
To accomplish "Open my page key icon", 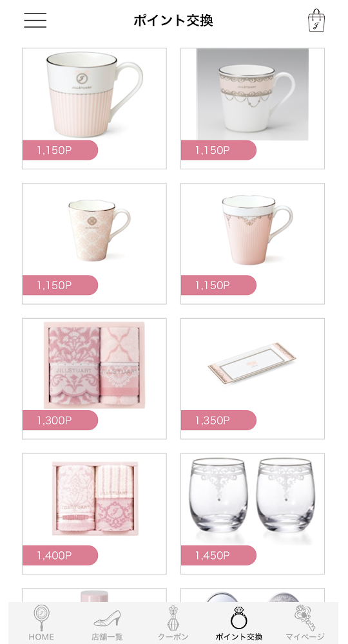I will click(x=304, y=618).
